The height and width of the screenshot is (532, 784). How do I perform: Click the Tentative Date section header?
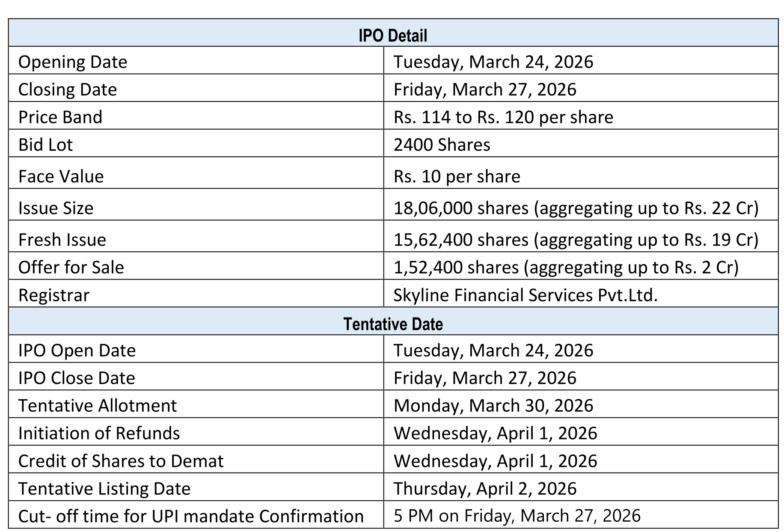pos(392,324)
